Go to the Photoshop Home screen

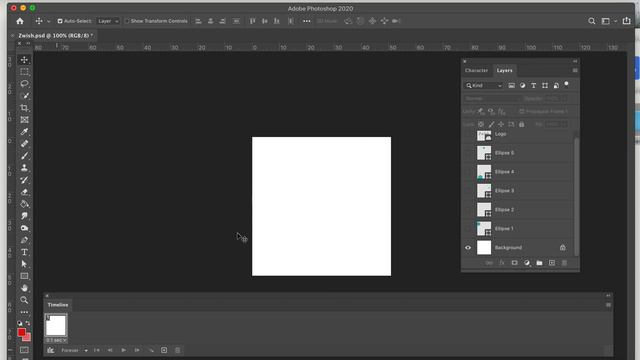point(20,21)
